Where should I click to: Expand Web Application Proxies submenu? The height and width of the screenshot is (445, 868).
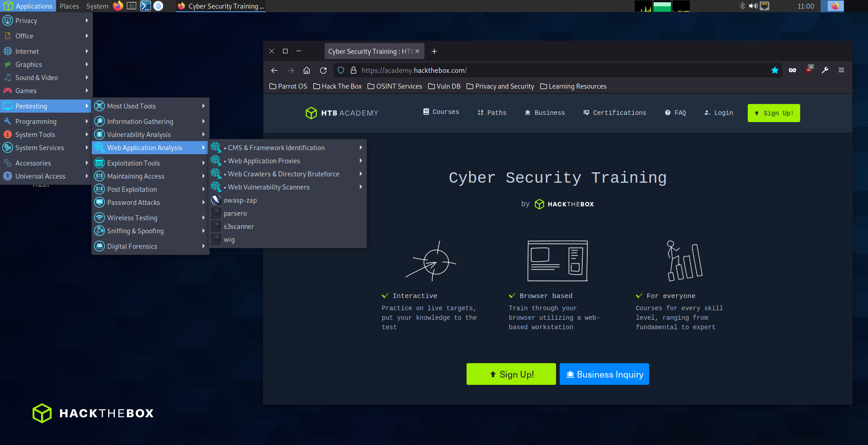(x=288, y=161)
